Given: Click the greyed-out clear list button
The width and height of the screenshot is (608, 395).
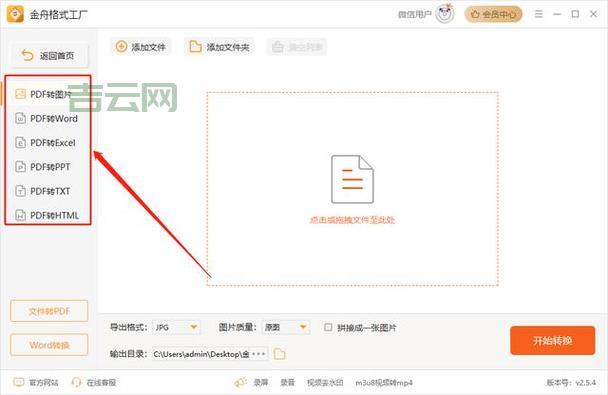Looking at the screenshot, I should point(297,47).
